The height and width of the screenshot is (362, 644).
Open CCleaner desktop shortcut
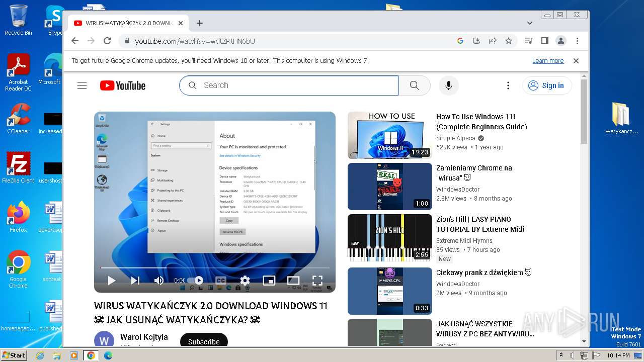tap(18, 119)
